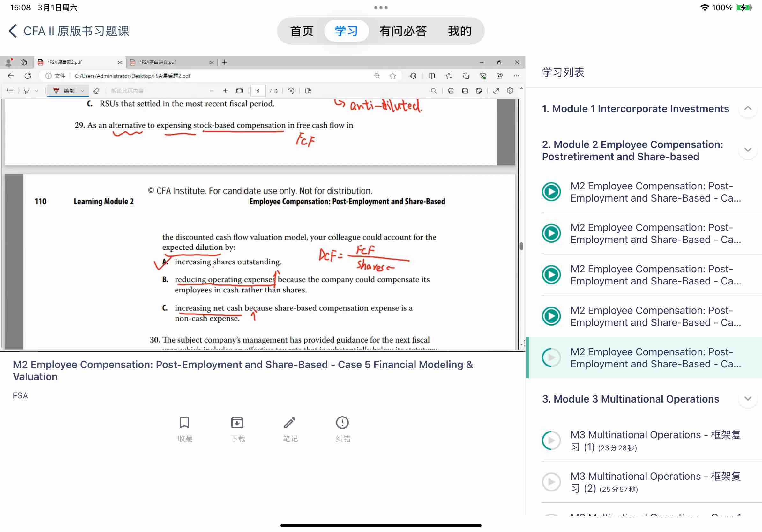Viewport: 762px width, 532px height.
Task: Toggle split screen view icon
Action: [431, 76]
